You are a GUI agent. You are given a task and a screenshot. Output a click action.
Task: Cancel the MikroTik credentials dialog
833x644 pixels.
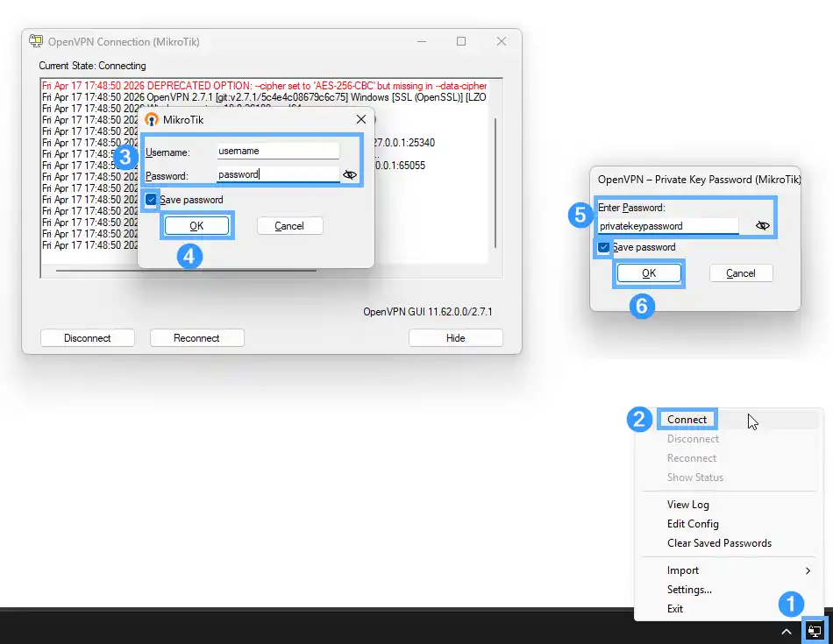(289, 226)
